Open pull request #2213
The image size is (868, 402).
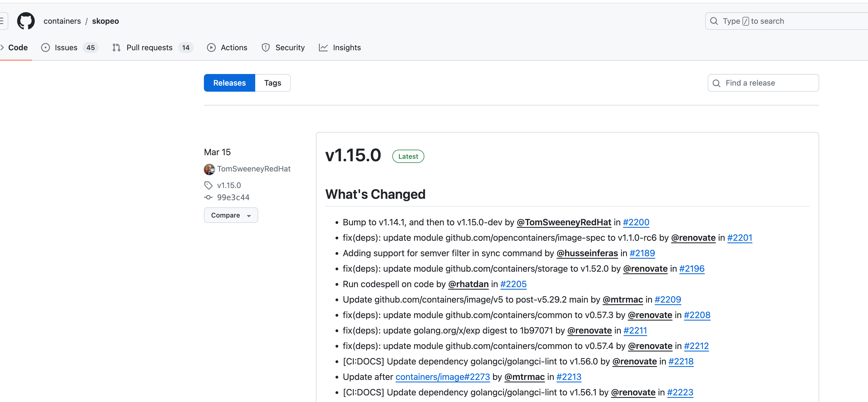click(568, 377)
